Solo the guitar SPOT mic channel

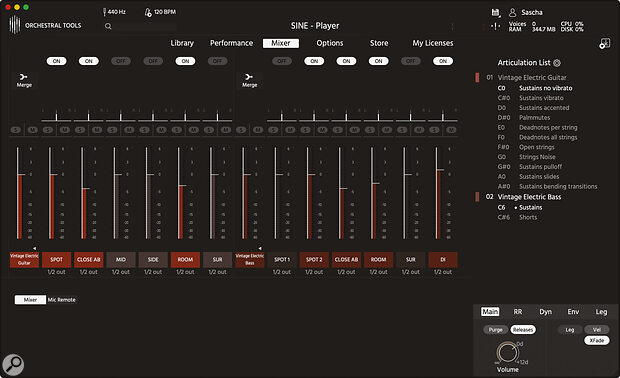tap(48, 130)
